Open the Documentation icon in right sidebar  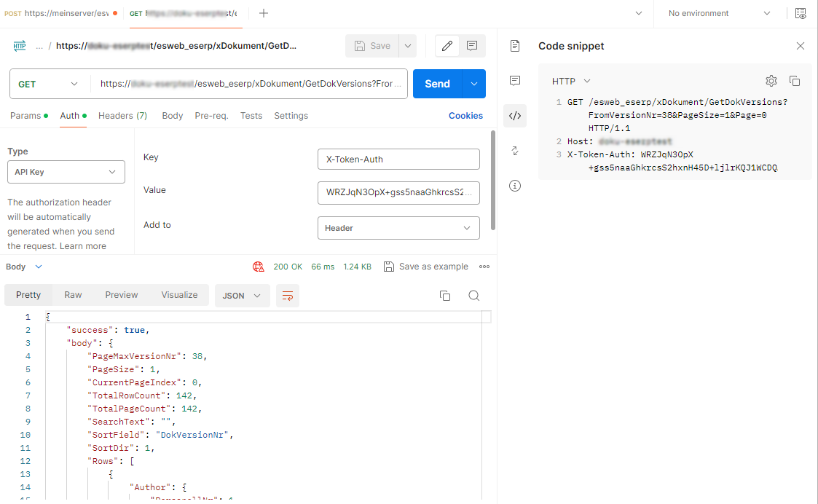(x=515, y=46)
